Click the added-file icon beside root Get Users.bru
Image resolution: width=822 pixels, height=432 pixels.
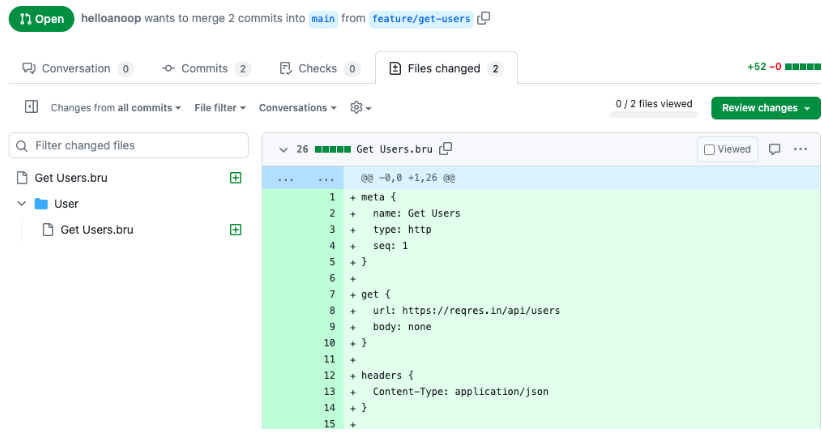click(236, 178)
